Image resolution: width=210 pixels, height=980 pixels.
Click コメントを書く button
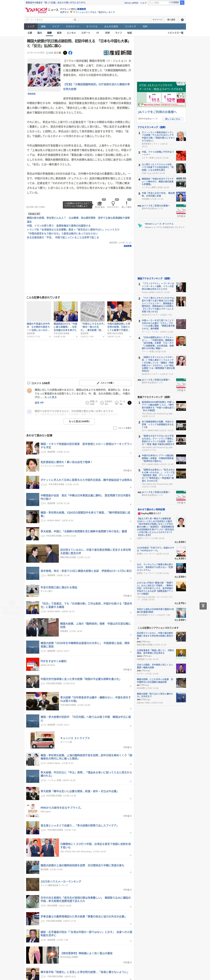(x=105, y=383)
